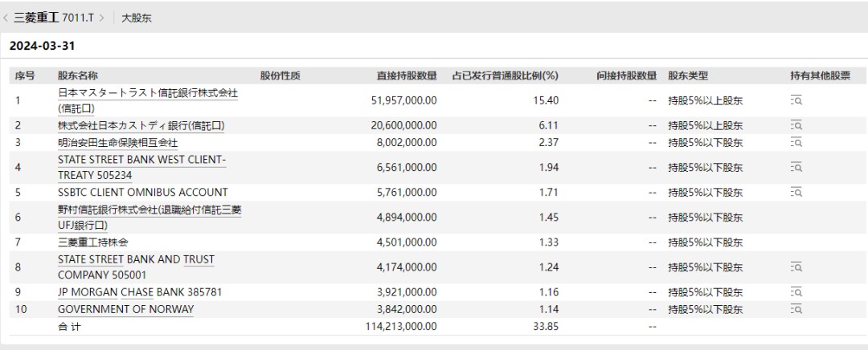Open other holdings icon for GOVERNMENT OF NORWAY row
Viewport: 868px width, 350px height.
coord(796,308)
